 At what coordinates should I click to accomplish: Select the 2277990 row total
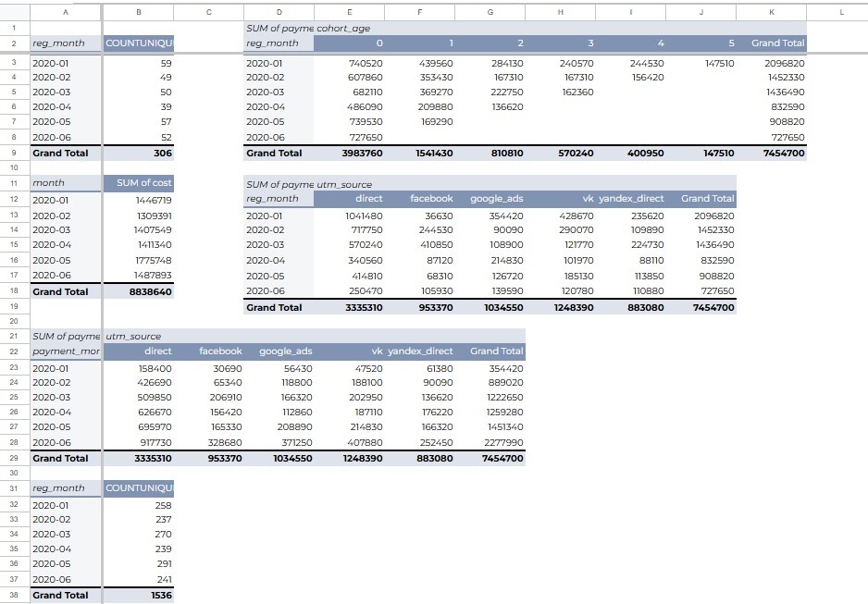click(490, 442)
